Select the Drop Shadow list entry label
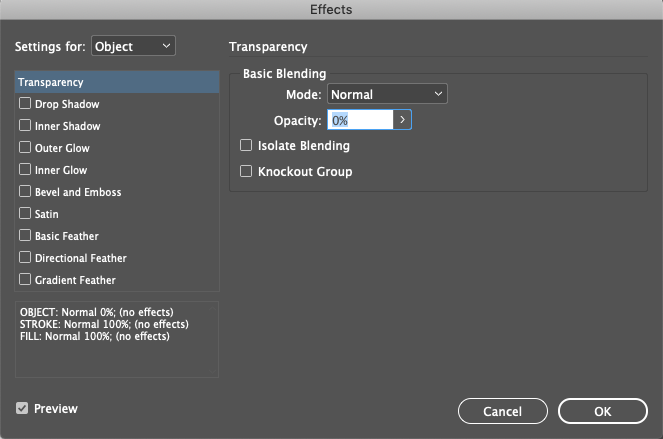The height and width of the screenshot is (439, 663). click(67, 104)
